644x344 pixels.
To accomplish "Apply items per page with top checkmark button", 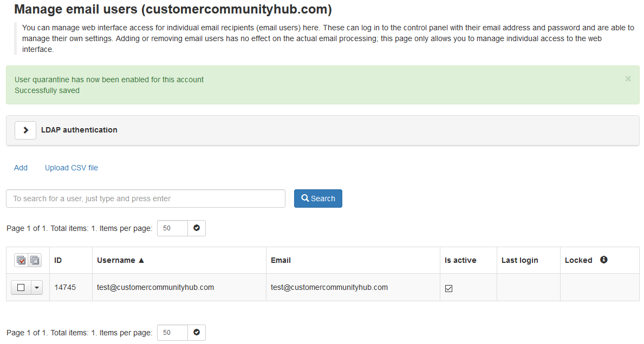I will (197, 228).
